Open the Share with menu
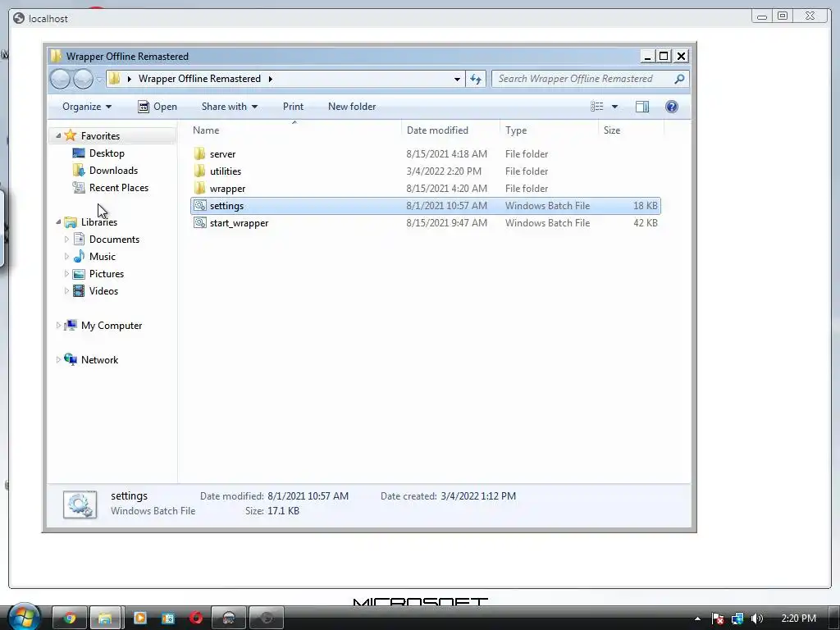 230,107
